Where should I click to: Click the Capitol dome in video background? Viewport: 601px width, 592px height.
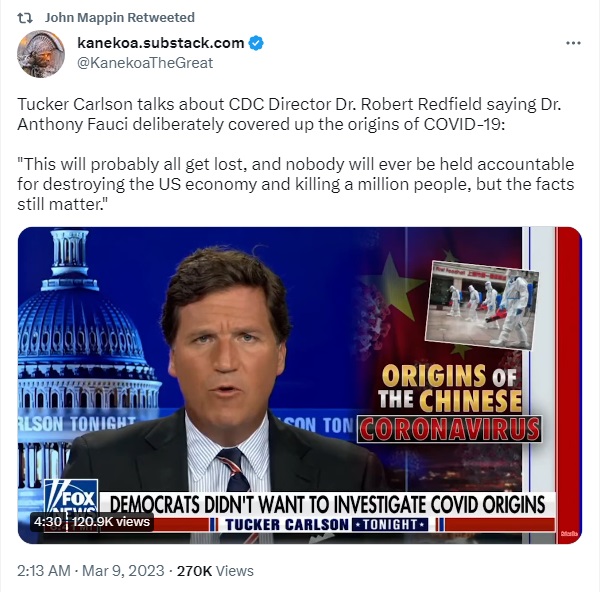click(x=80, y=325)
